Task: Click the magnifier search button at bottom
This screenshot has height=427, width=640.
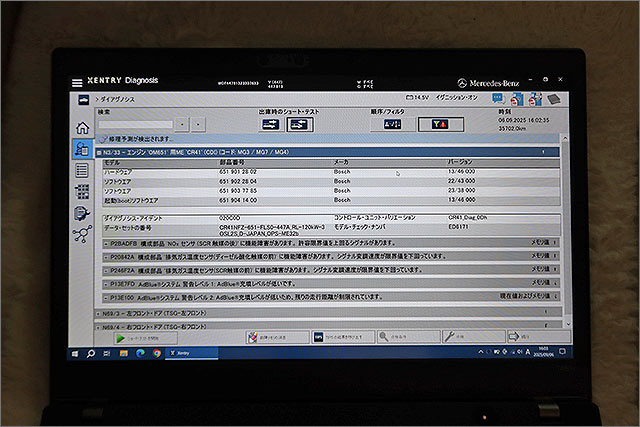Action: [409, 336]
